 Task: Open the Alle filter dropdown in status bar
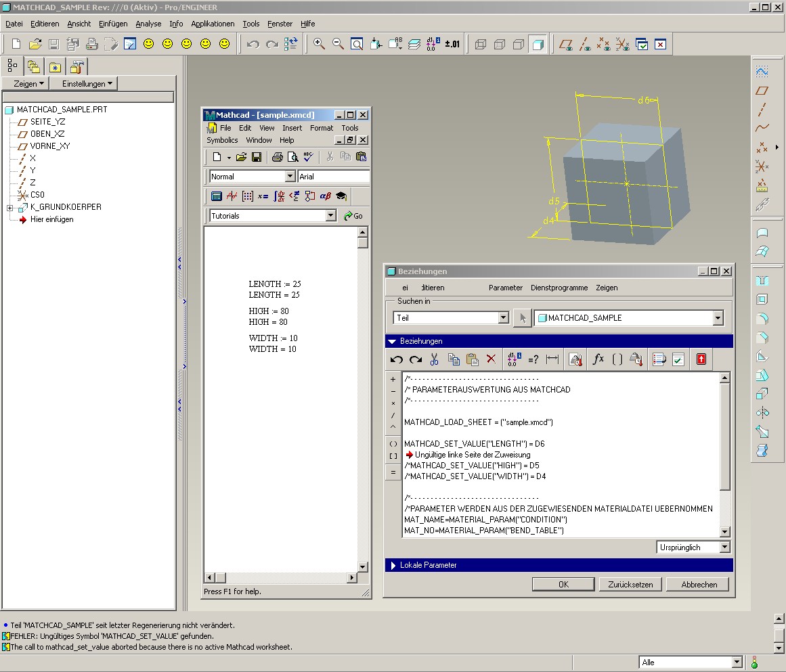pos(737,662)
